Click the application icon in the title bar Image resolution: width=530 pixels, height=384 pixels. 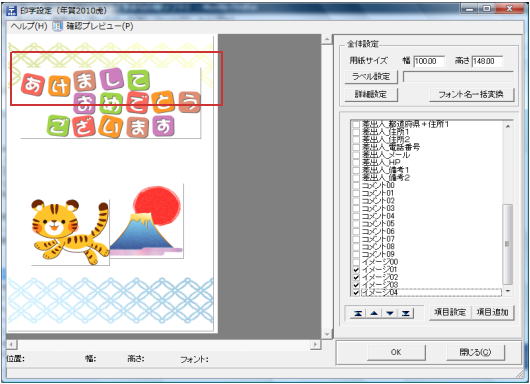(x=11, y=11)
